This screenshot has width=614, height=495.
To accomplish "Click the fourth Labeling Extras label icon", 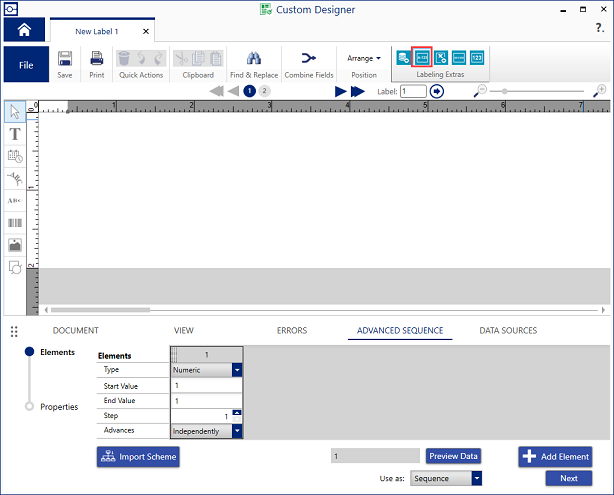I will pos(459,58).
